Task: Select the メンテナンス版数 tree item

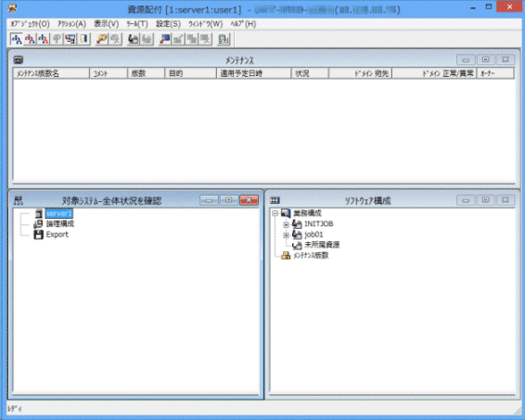Action: pos(311,256)
